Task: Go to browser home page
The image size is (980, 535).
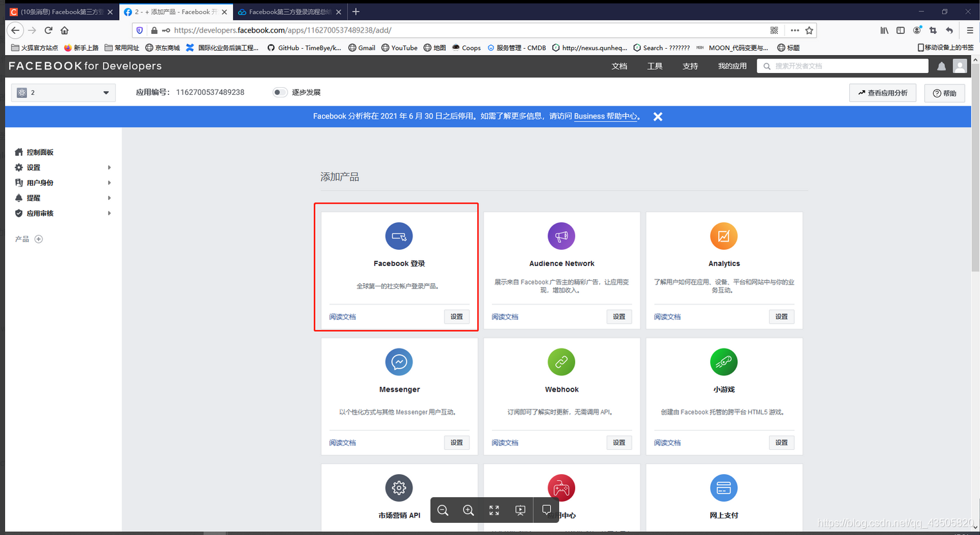Action: pyautogui.click(x=65, y=30)
